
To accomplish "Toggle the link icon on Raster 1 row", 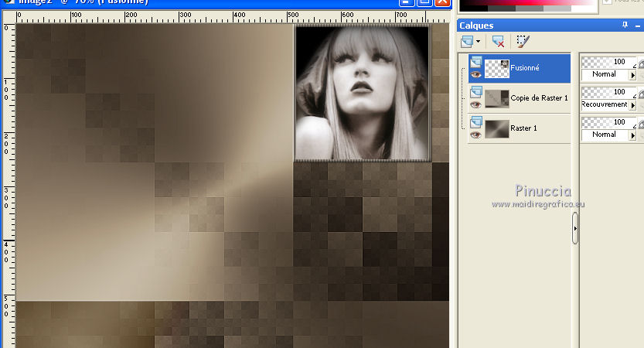I will 641,125.
